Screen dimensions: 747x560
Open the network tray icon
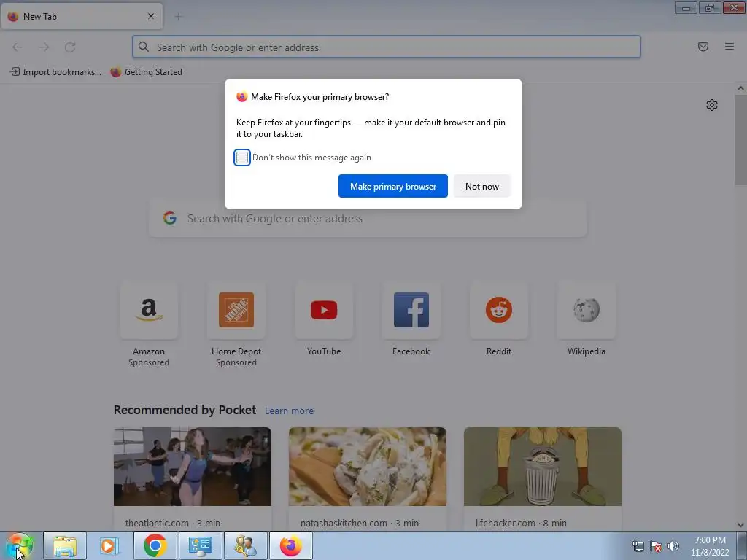coord(638,546)
